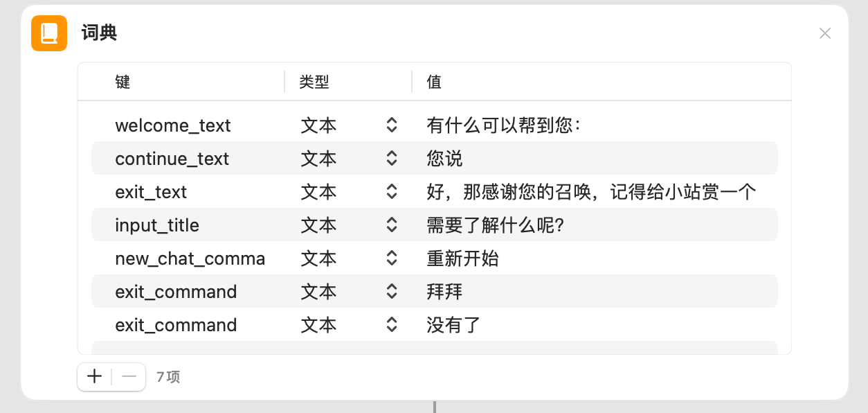Click the orange dictionary book icon
This screenshot has width=868, height=413.
coord(49,33)
